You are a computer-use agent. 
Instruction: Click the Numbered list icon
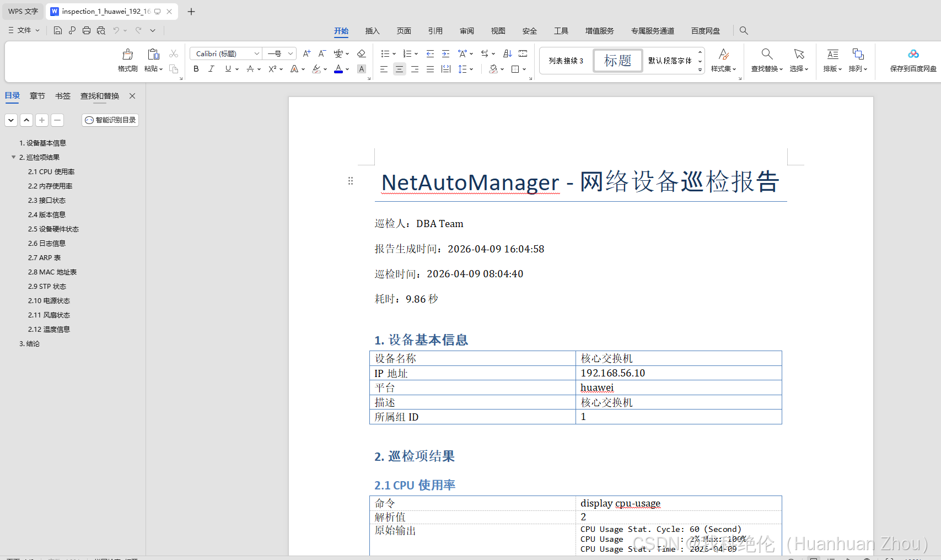click(x=407, y=53)
